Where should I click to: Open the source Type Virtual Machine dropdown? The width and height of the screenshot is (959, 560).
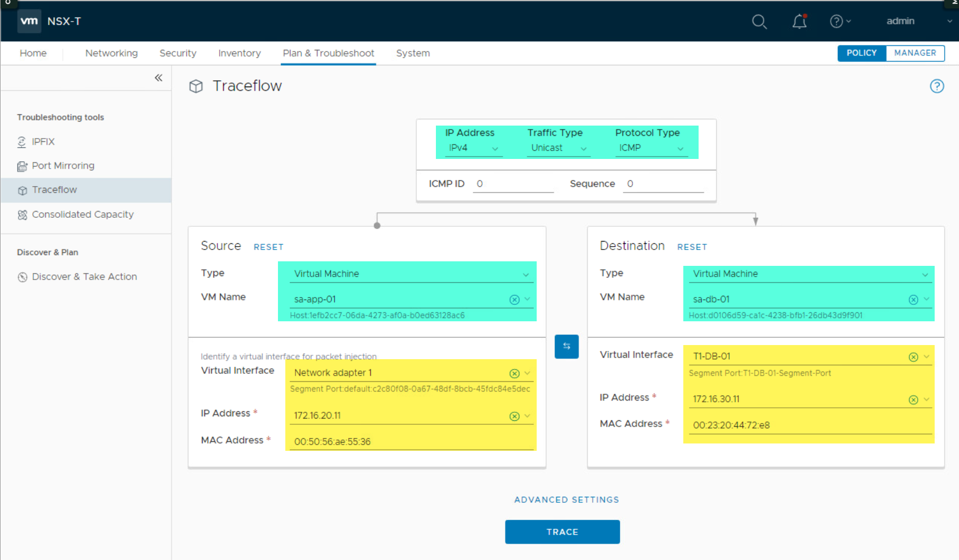point(410,274)
